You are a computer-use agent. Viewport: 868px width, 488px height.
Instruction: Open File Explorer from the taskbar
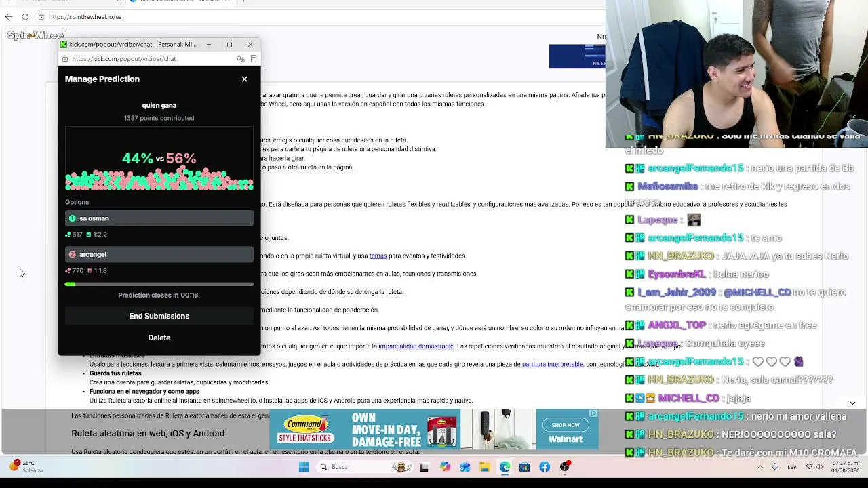(485, 467)
